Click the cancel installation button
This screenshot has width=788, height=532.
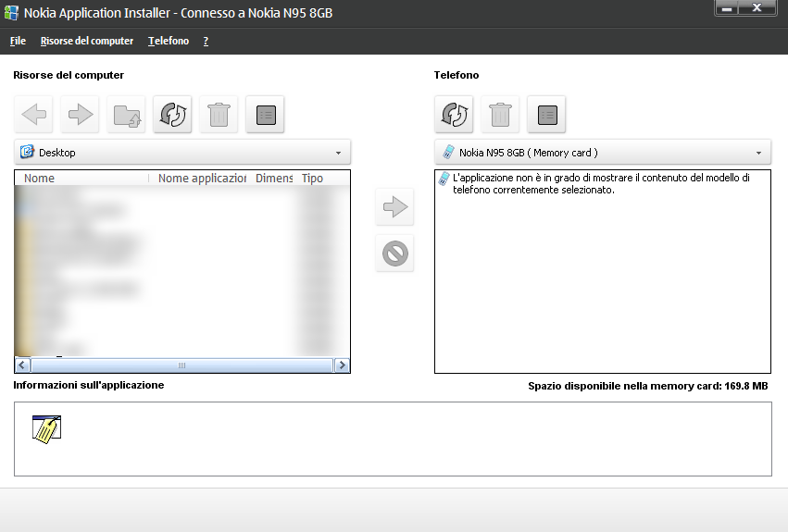[394, 254]
